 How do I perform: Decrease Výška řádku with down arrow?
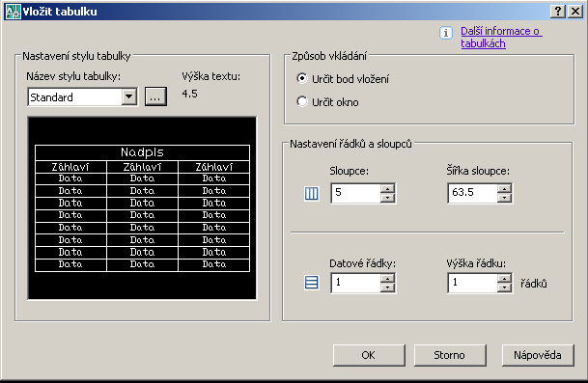pos(504,287)
